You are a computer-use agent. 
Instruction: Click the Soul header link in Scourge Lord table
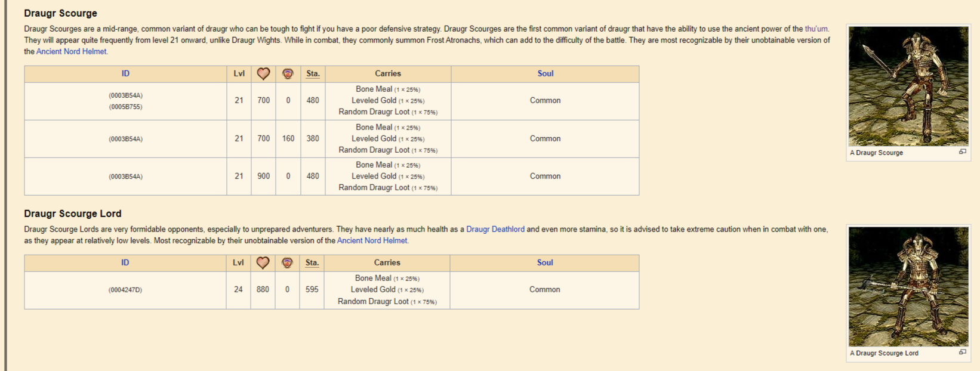[545, 262]
